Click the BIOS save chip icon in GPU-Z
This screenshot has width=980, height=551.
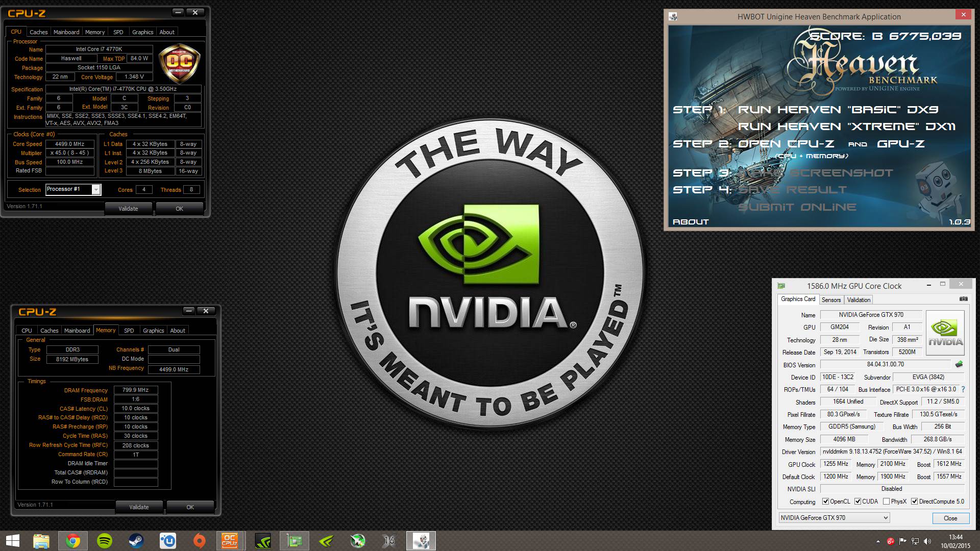pos(959,364)
